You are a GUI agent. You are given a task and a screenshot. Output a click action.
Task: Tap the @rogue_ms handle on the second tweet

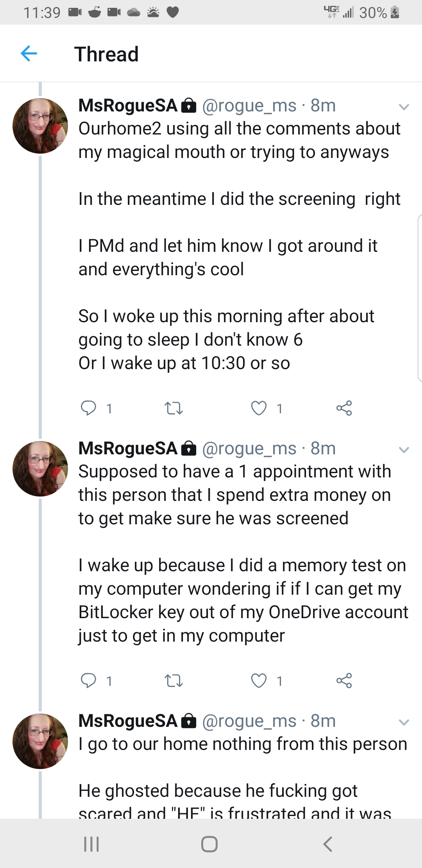tap(249, 448)
